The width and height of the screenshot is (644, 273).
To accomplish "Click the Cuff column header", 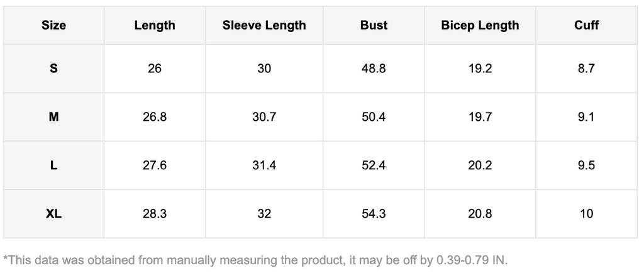I will [x=586, y=26].
